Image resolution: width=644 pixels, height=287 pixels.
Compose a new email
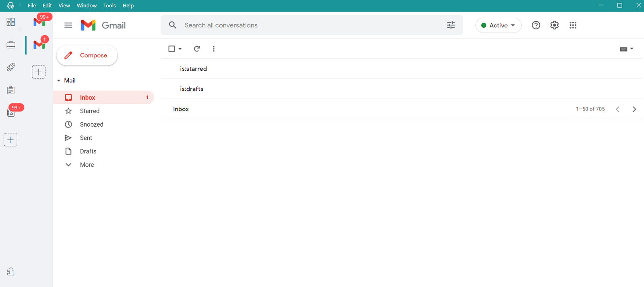tap(87, 55)
